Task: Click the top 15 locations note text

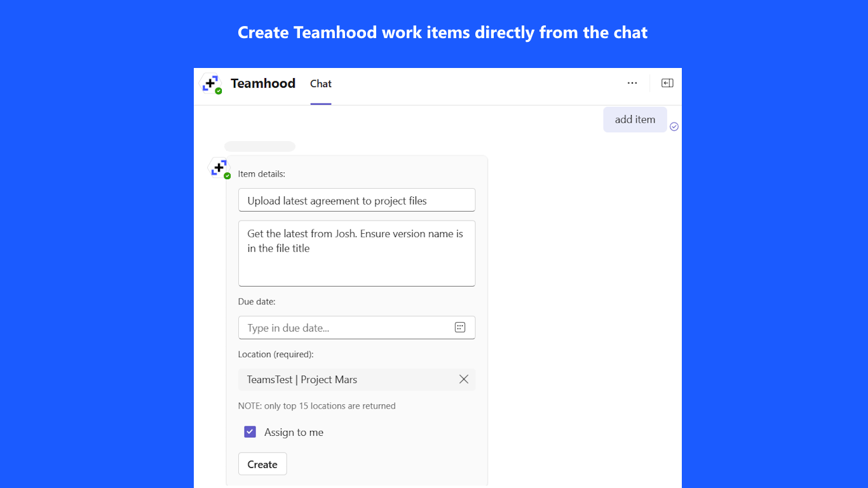Action: (x=316, y=405)
